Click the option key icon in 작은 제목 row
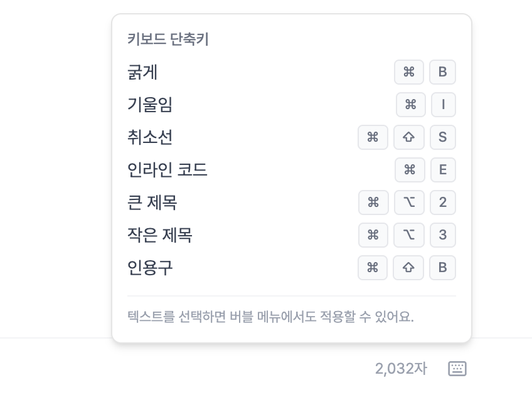532x395 pixels. pos(408,234)
